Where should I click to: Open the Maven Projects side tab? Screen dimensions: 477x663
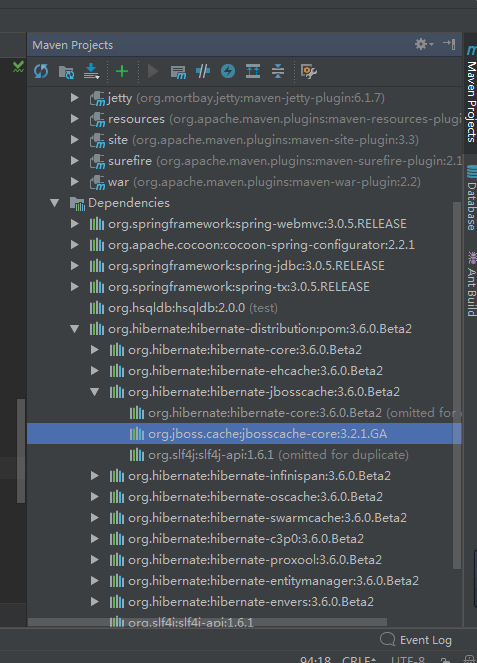pyautogui.click(x=471, y=94)
